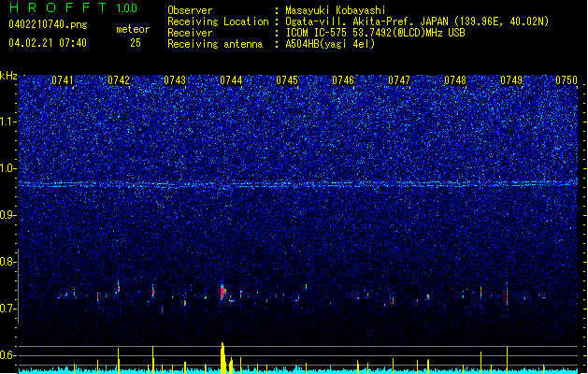588x374 pixels.
Task: Click the 0.8 kHz axis label
Action: pos(8,262)
